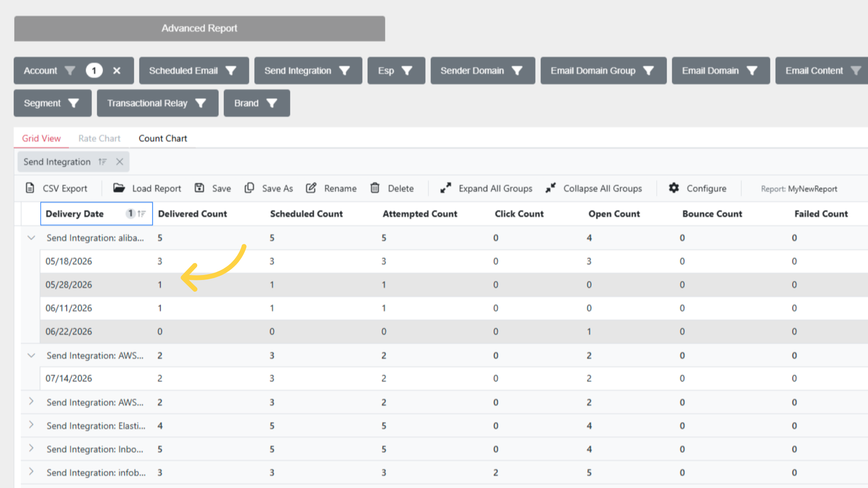Screen dimensions: 868x488
Task: Click the Account filter count badge 1
Action: click(94, 71)
